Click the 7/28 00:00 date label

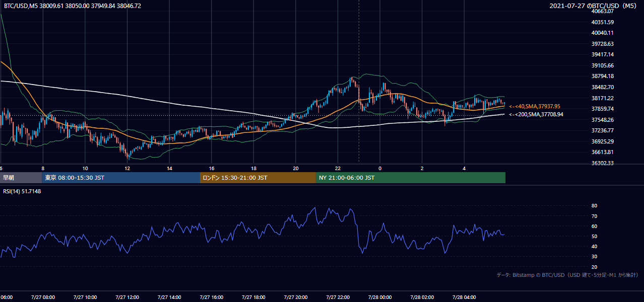point(380,297)
